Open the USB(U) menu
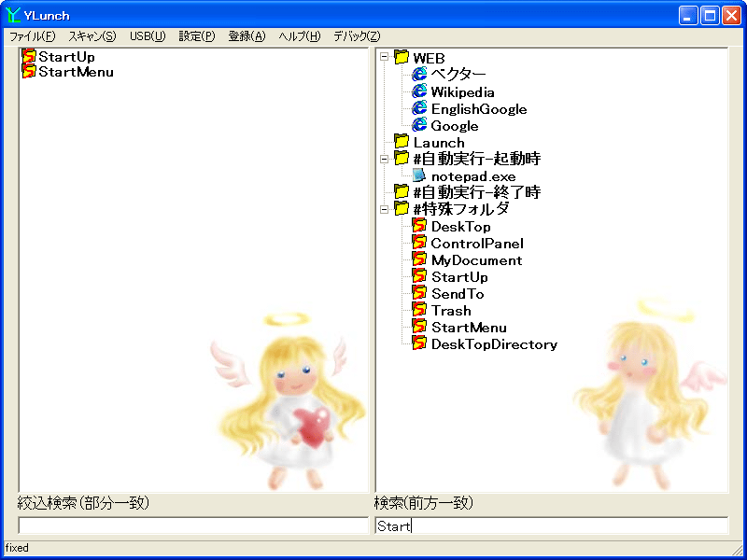The width and height of the screenshot is (747, 560). (x=148, y=36)
